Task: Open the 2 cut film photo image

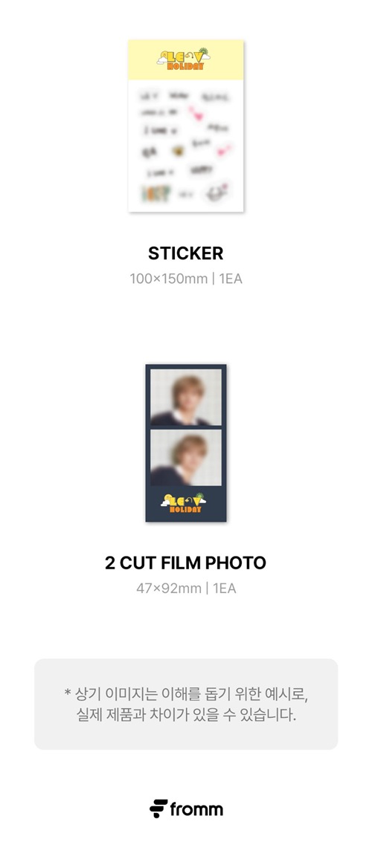Action: [186, 443]
